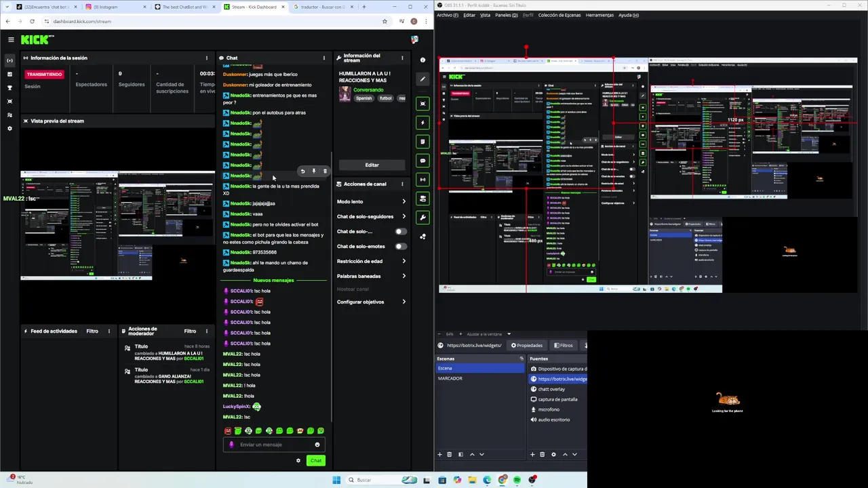
Task: Move the selected source up in OBS Fuentes
Action: (565, 454)
